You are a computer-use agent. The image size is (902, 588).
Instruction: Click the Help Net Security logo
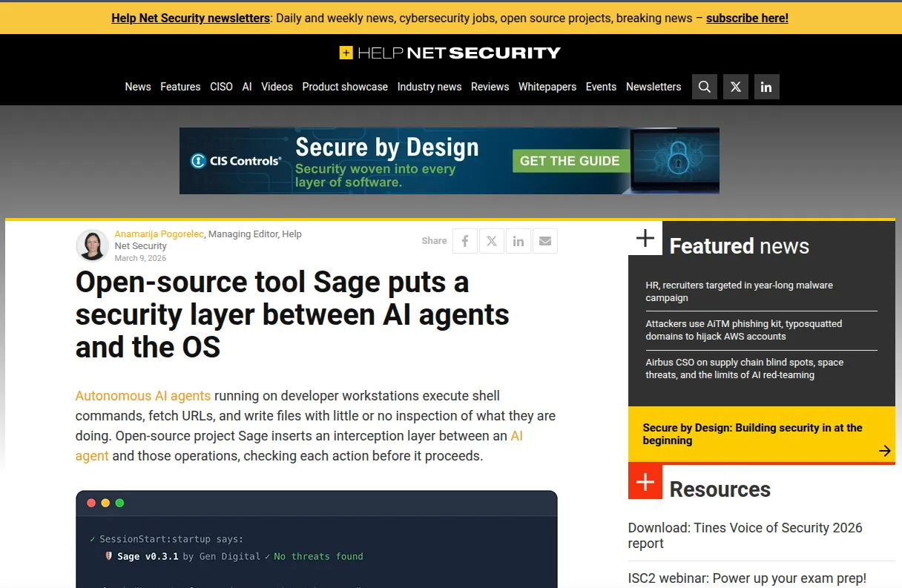pos(450,53)
